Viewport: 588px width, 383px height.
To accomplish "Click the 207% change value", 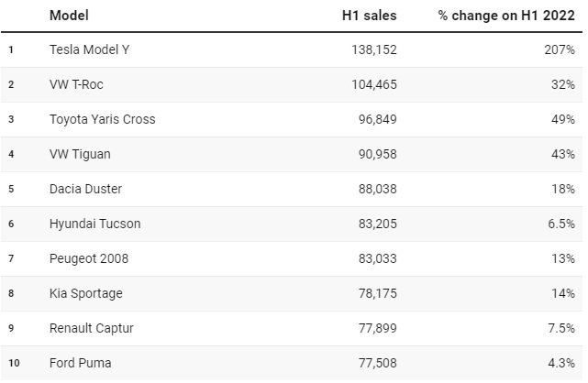I will pyautogui.click(x=559, y=50).
